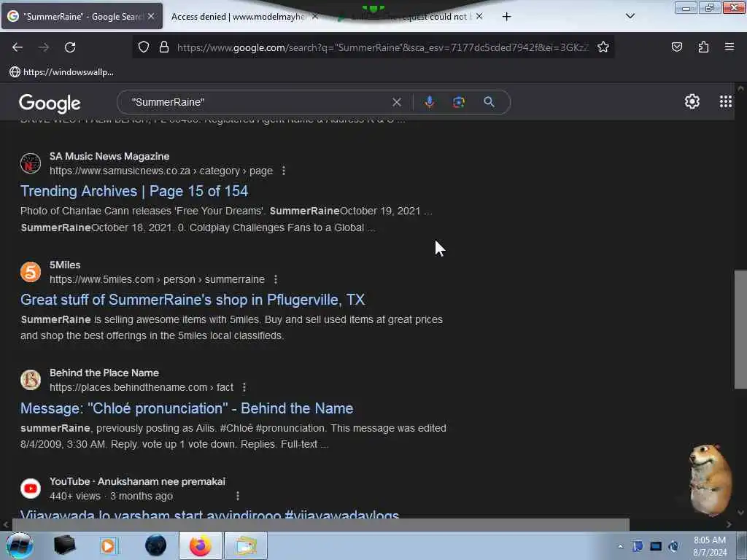Click the 'Behind the Place Name' site name

[x=104, y=373]
